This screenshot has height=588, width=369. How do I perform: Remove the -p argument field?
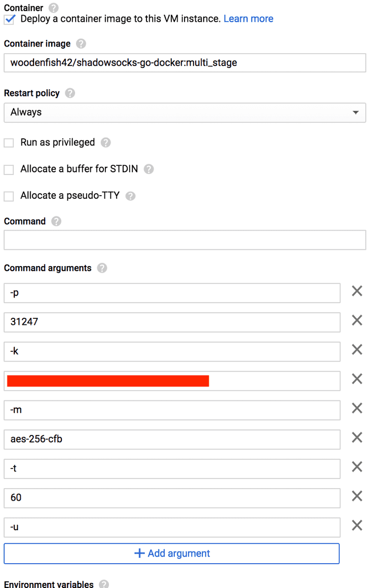point(357,291)
